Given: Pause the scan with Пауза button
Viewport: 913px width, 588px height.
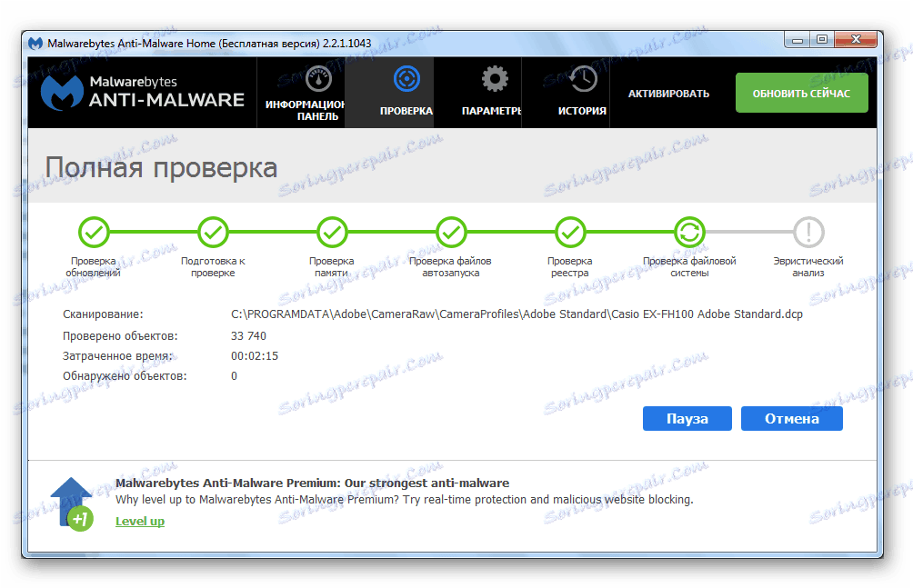Looking at the screenshot, I should (x=687, y=418).
